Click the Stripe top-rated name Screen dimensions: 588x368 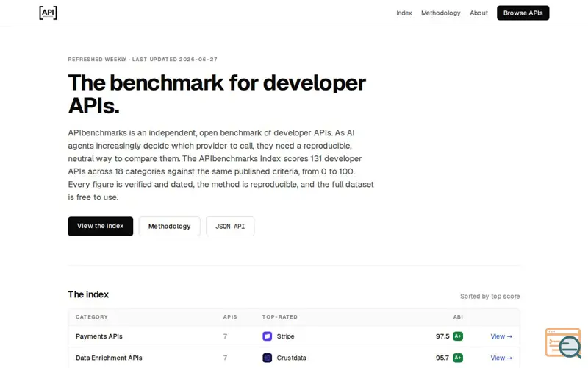(285, 336)
